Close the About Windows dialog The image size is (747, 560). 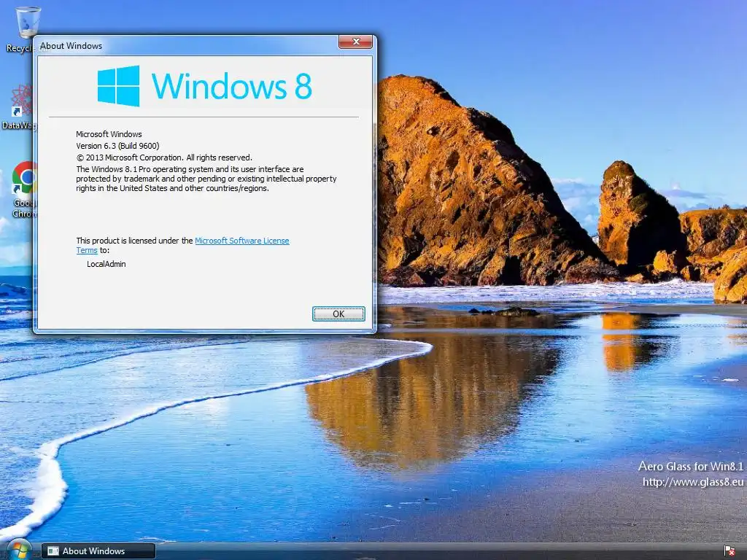pos(355,42)
